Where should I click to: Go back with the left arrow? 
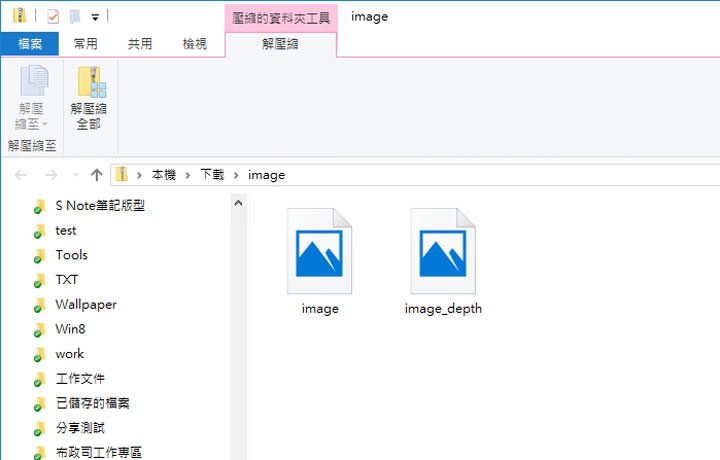21,175
